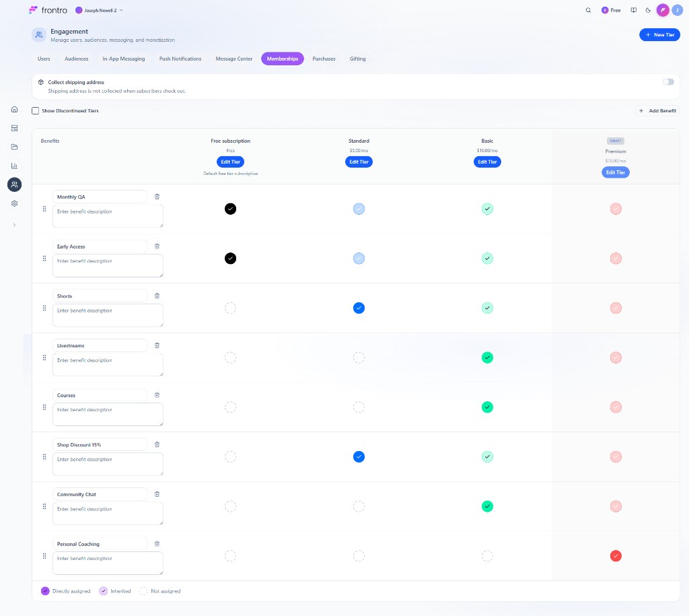This screenshot has width=689, height=616.
Task: Open the folder icon in left sidebar
Action: (x=15, y=147)
